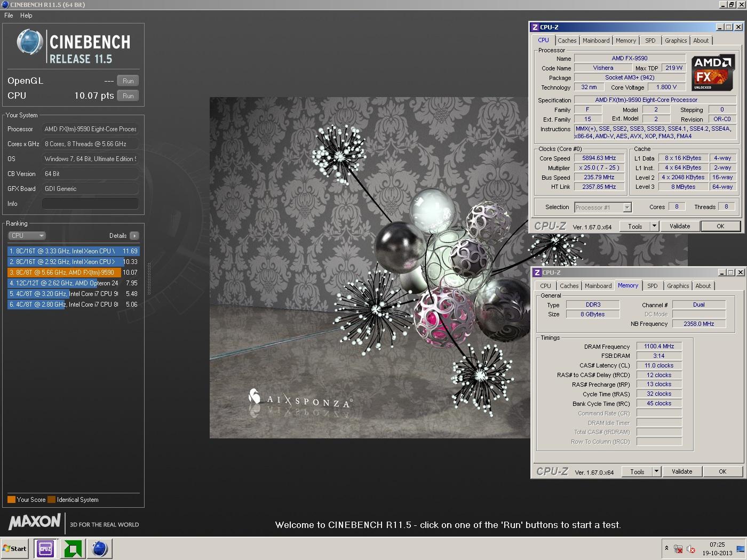Click the NB Frequency 2358.0 MHz value
This screenshot has height=560, width=747.
pyautogui.click(x=699, y=324)
